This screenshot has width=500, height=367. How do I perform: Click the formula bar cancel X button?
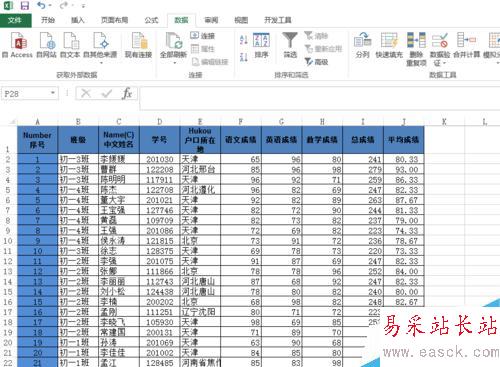coord(86,93)
